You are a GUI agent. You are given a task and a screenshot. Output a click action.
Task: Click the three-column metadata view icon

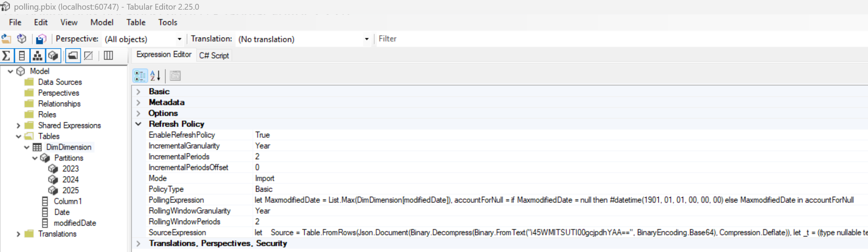pyautogui.click(x=108, y=56)
